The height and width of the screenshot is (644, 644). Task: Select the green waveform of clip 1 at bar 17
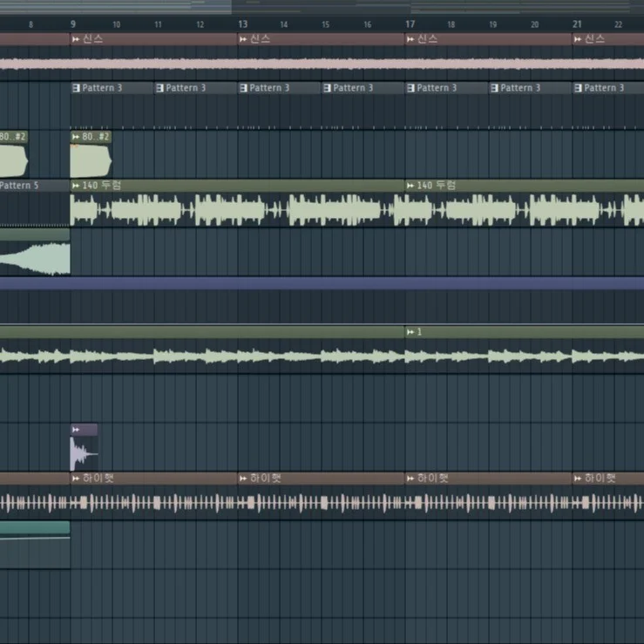(x=525, y=356)
